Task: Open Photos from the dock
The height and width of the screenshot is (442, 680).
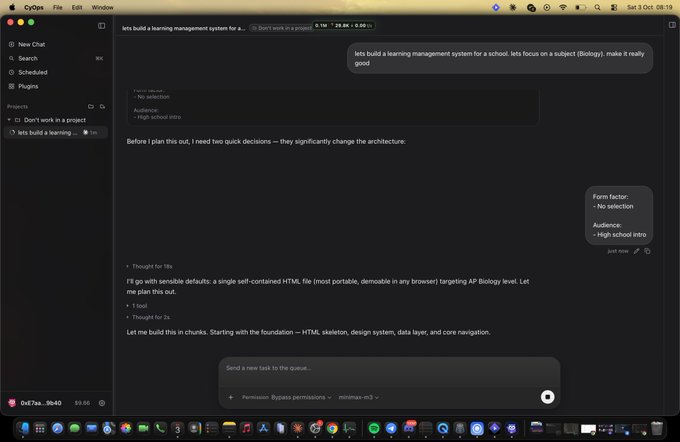Action: tap(126, 429)
